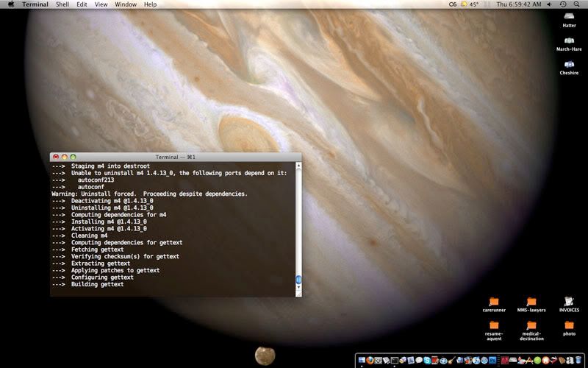Open the Help menu
Viewport: 588px width, 368px height.
tap(151, 4)
